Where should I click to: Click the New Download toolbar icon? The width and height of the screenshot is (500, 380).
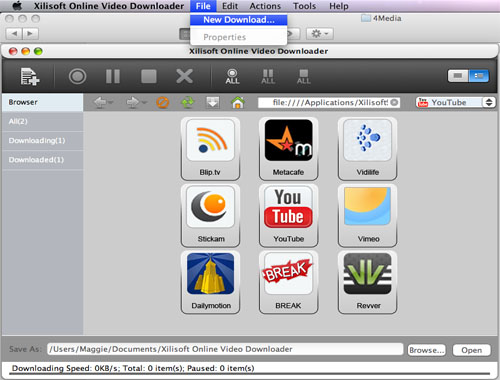click(30, 76)
